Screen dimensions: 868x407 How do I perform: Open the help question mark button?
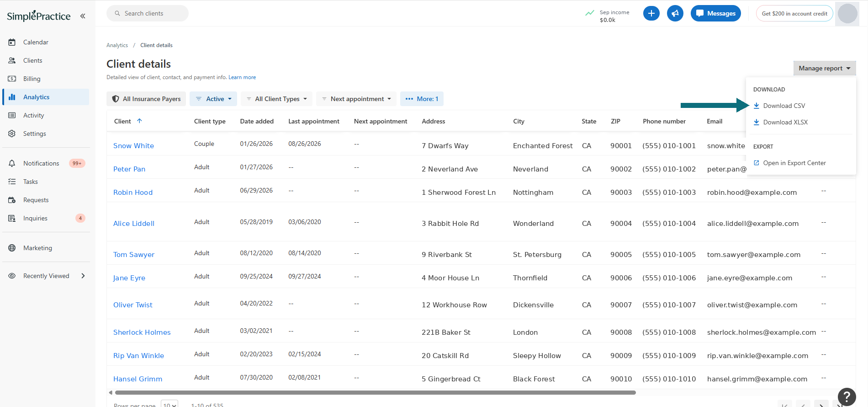(x=847, y=397)
